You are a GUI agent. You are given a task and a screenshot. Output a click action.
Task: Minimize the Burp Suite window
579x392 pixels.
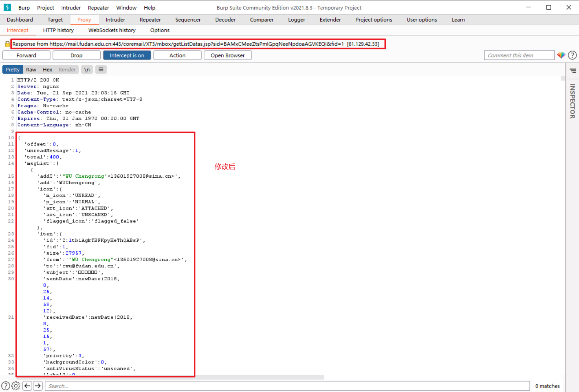[x=528, y=7]
